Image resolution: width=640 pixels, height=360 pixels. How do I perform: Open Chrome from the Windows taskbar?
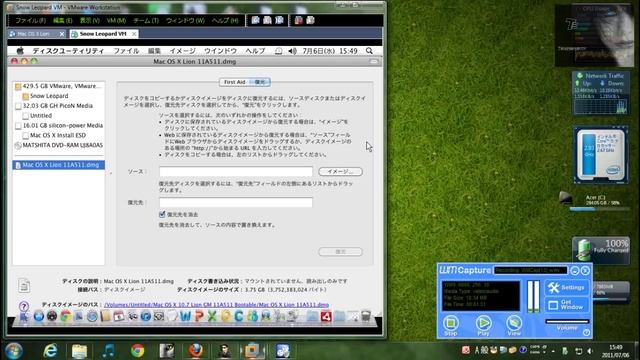pos(138,351)
